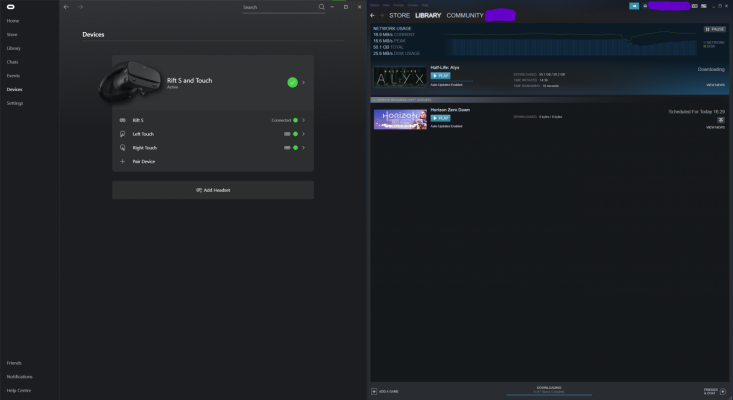Open the Friends menu in Steam
Viewport: 733px width, 400px height.
click(399, 5)
